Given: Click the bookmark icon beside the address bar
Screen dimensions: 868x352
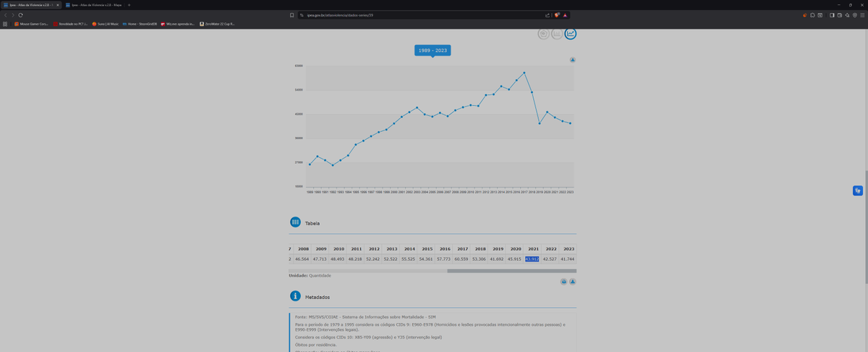Looking at the screenshot, I should (292, 14).
